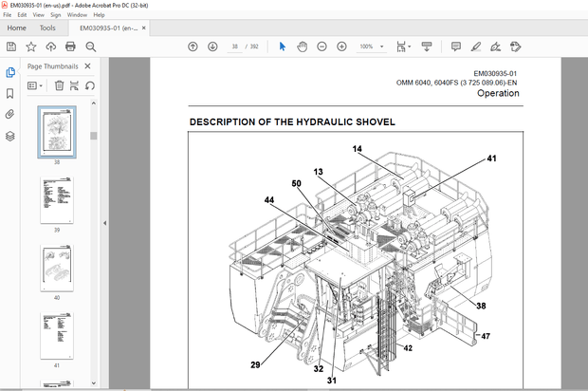Open the stamp tool
Screen dimensions: 588x391
pos(516,47)
